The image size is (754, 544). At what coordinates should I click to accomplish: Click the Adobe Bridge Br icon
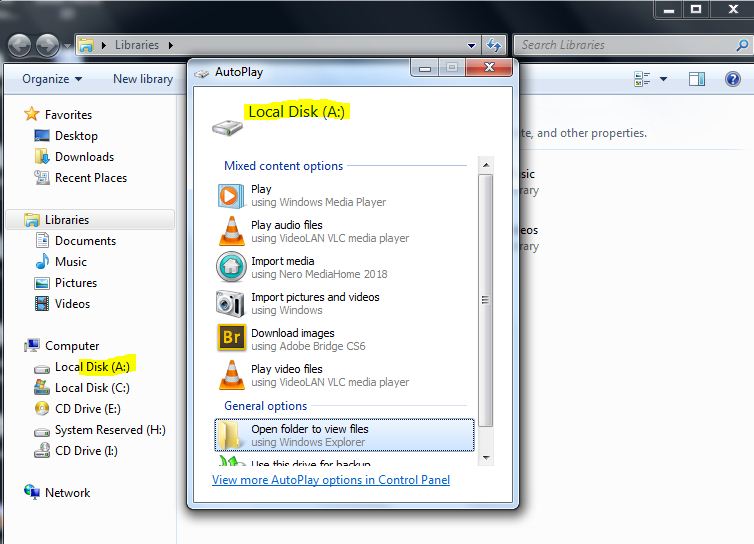(231, 338)
